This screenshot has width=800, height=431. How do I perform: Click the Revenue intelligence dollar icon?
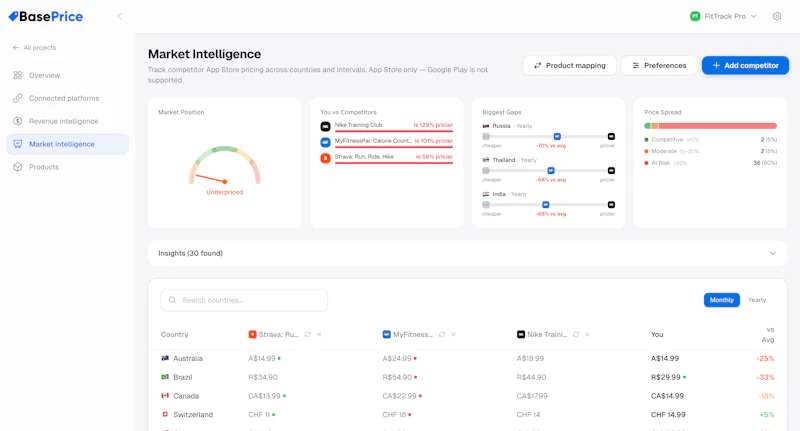click(x=18, y=121)
